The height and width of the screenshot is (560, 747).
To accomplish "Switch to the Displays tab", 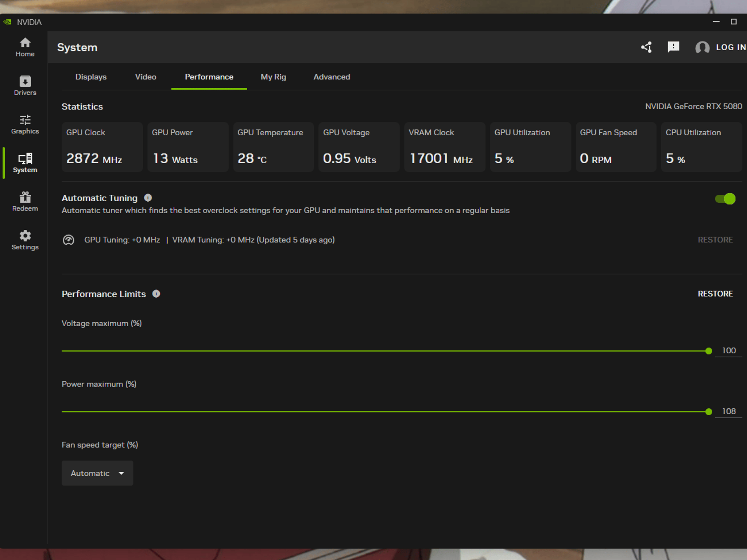I will (91, 77).
